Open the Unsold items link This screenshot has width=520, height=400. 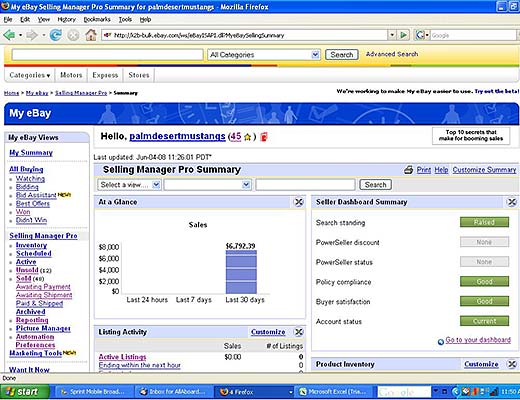point(27,270)
